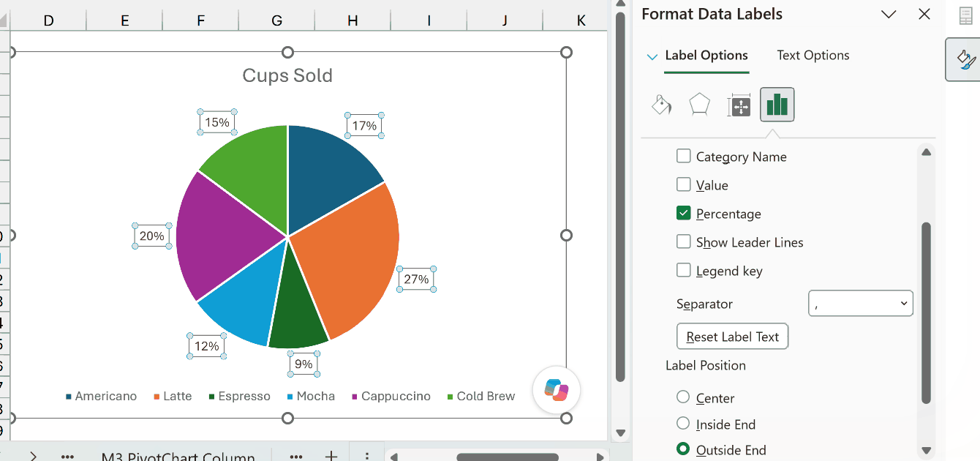
Task: Show hidden sheets ellipsis left of sheet tab
Action: [x=67, y=456]
